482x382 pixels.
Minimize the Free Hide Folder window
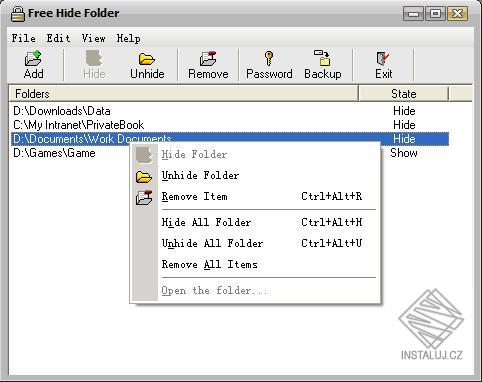pos(413,14)
